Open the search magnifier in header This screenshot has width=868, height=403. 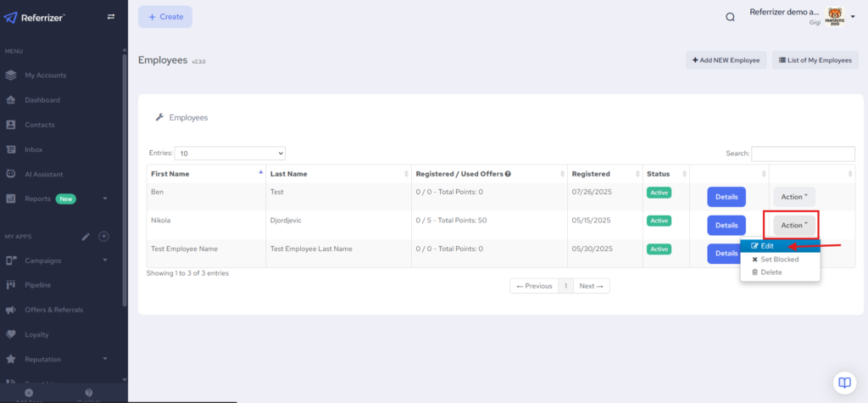coord(730,17)
